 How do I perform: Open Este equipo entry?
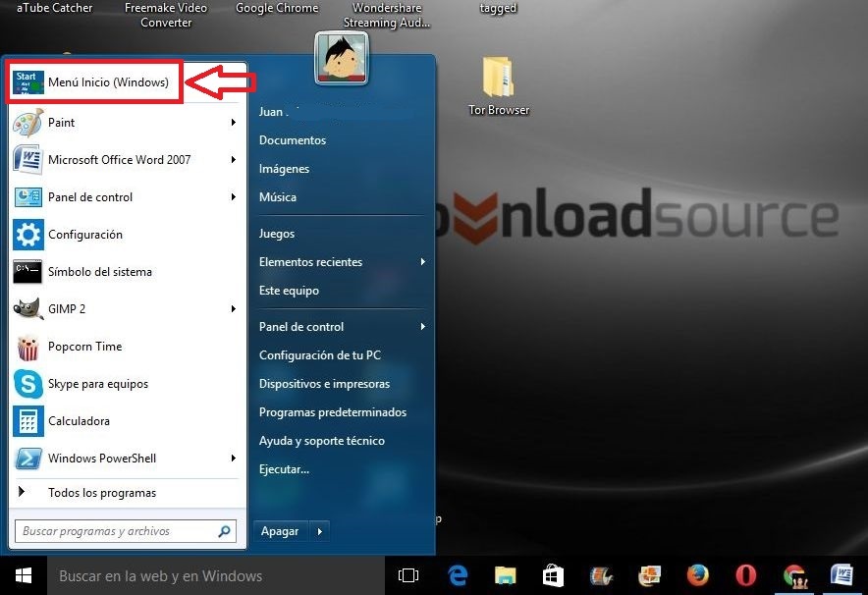(289, 291)
